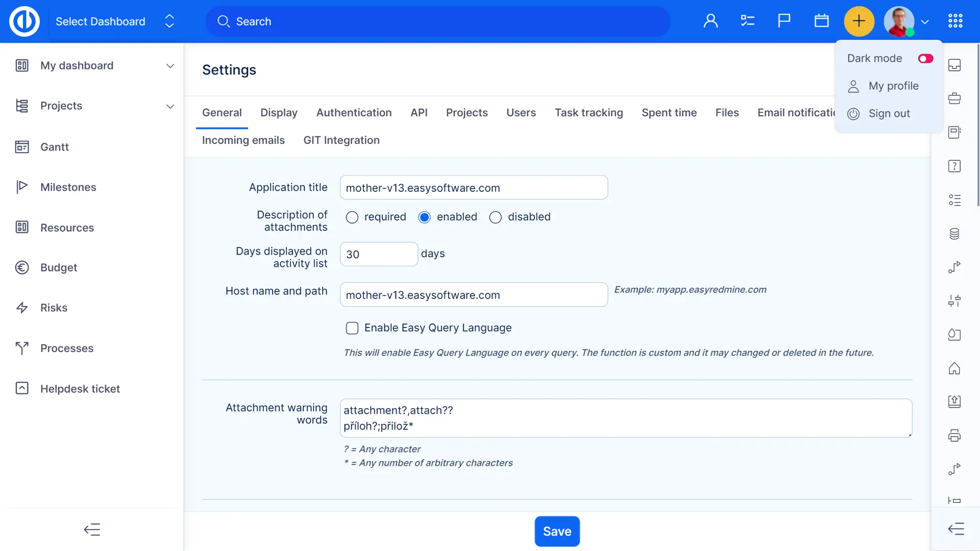Choose the 'disabled' radio option

[x=495, y=217]
